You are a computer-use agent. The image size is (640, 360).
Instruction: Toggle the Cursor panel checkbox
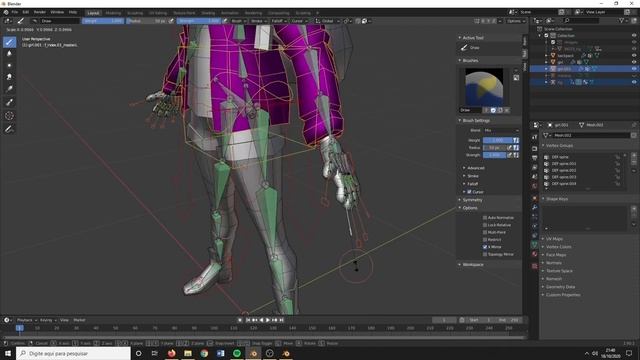469,191
